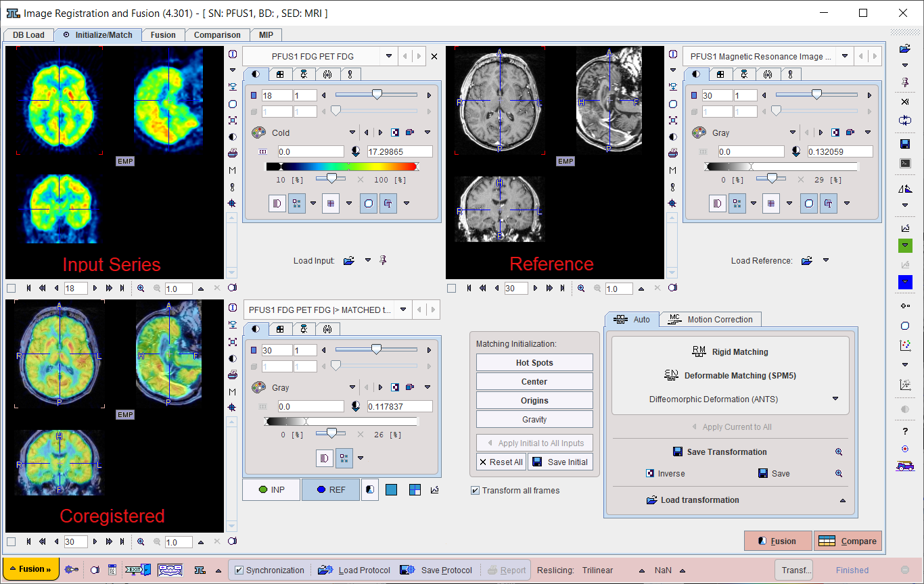Image resolution: width=924 pixels, height=584 pixels.
Task: Click magnifier icon beside Save Transformation
Action: point(839,452)
